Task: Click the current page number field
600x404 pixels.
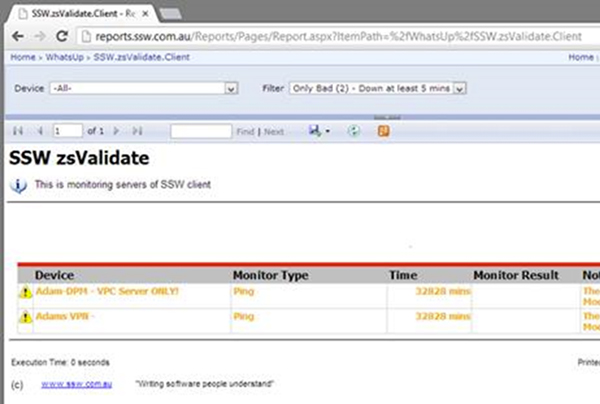Action: [68, 131]
